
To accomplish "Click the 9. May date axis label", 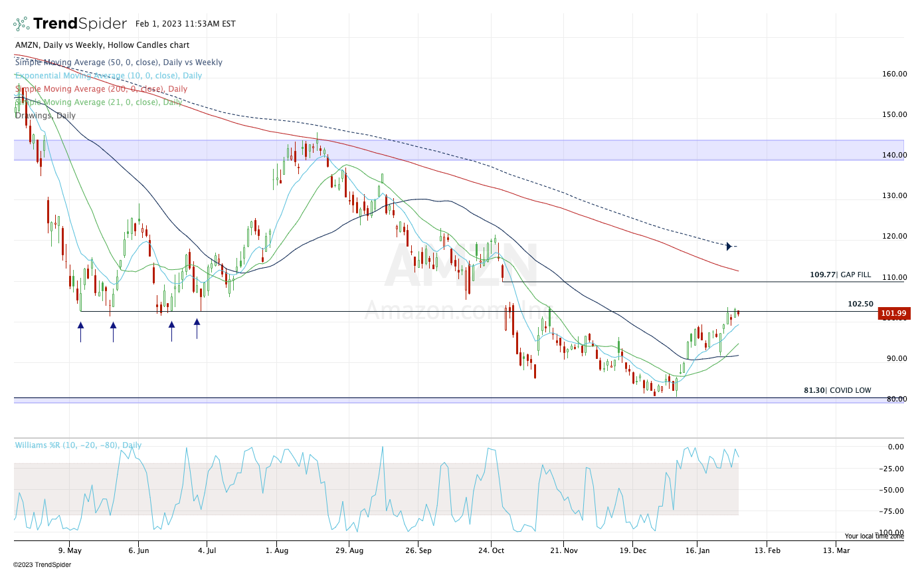I will pyautogui.click(x=70, y=550).
